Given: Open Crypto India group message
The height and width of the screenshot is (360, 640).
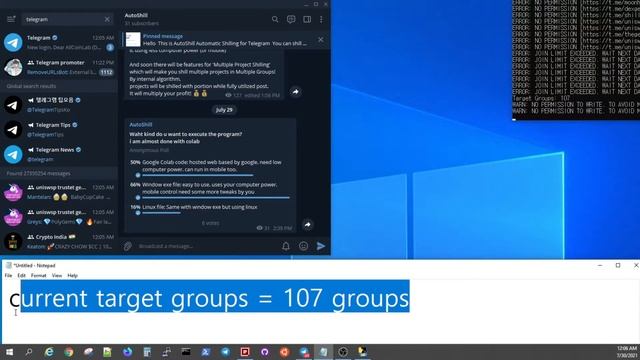Looking at the screenshot, I should point(59,242).
